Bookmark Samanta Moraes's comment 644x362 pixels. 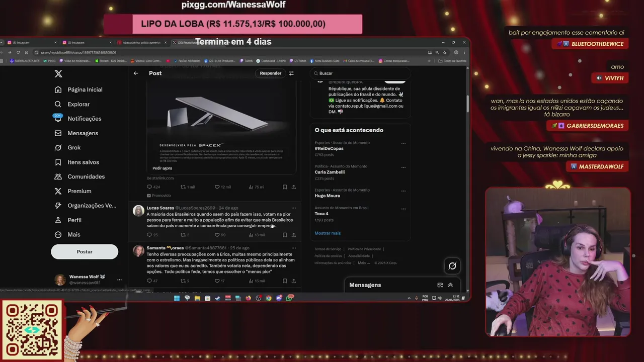point(285,281)
